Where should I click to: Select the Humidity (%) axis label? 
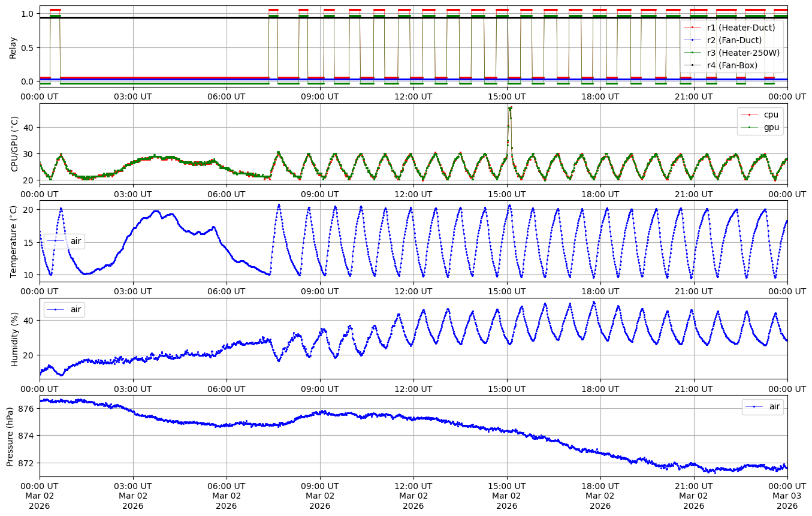[15, 339]
